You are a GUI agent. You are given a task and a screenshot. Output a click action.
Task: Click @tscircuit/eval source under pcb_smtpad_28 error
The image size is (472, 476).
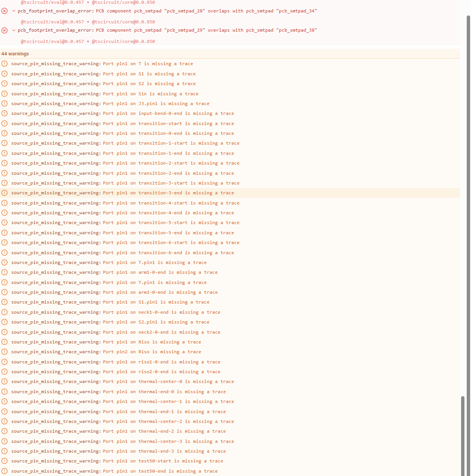(52, 22)
